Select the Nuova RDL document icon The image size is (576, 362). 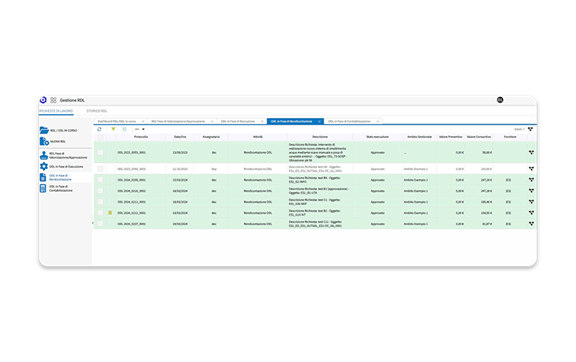[44, 141]
